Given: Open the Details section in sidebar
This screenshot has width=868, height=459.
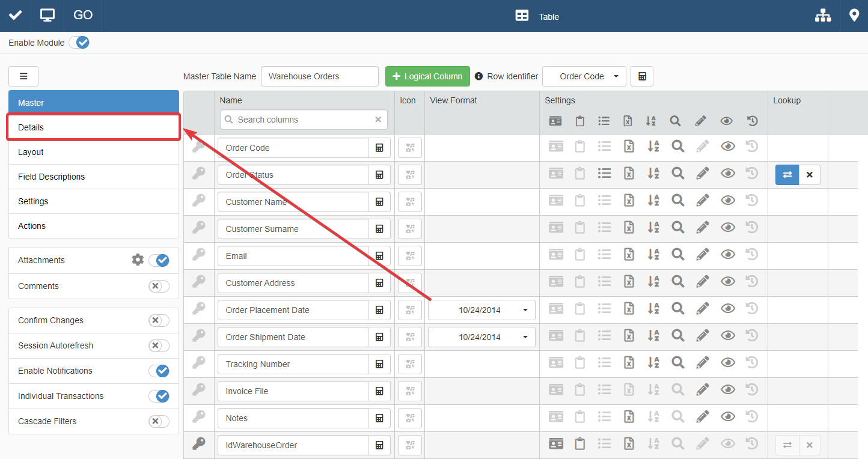Looking at the screenshot, I should [93, 127].
